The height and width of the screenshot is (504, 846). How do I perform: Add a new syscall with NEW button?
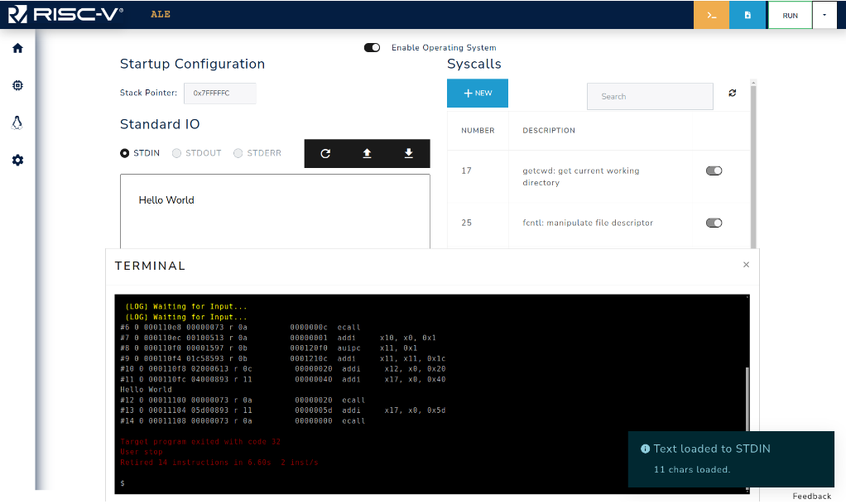(x=478, y=93)
